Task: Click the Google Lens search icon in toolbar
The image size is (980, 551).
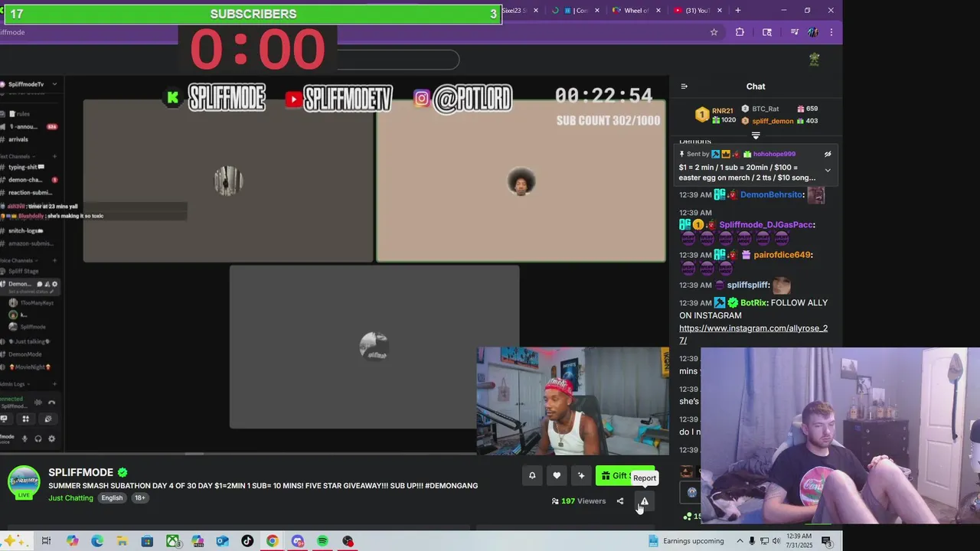Action: click(767, 32)
